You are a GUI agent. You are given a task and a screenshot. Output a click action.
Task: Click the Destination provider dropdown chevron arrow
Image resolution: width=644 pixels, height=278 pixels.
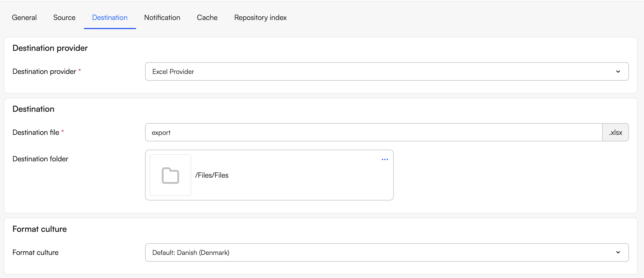(x=618, y=72)
